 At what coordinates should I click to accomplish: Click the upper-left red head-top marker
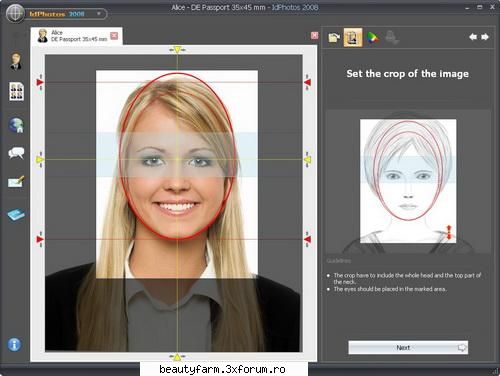[x=40, y=82]
